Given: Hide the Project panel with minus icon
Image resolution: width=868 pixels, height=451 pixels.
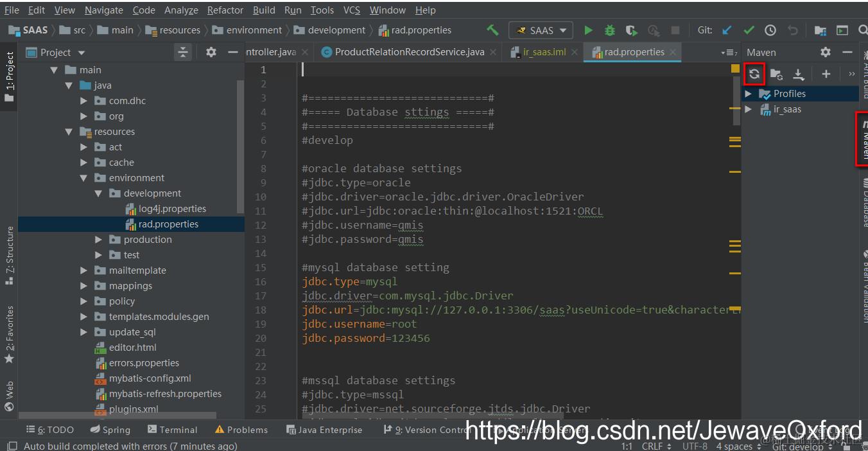Looking at the screenshot, I should point(233,52).
